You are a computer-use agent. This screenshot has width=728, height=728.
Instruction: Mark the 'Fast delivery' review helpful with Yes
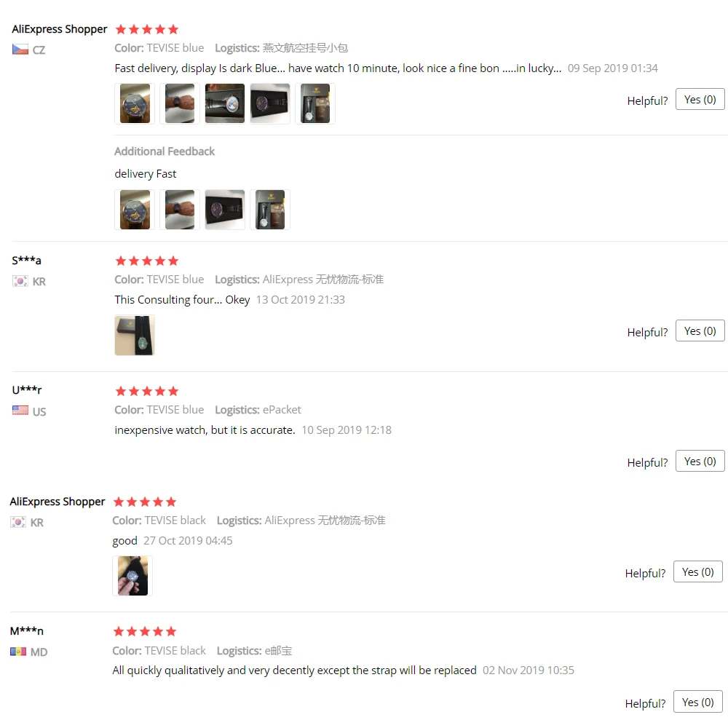click(x=700, y=99)
